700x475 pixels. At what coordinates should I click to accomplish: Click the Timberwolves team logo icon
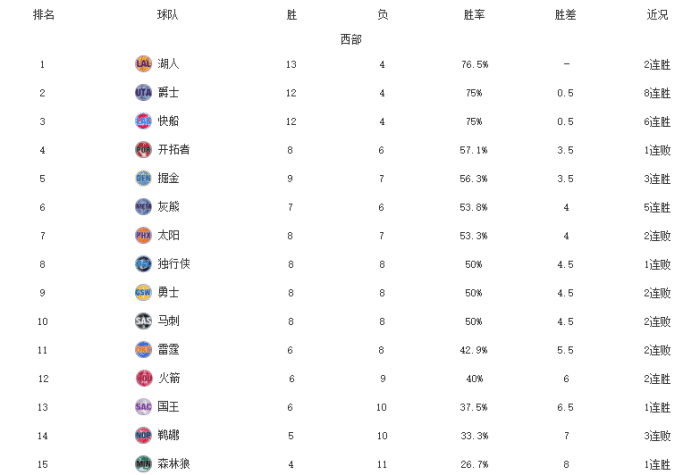tap(143, 464)
